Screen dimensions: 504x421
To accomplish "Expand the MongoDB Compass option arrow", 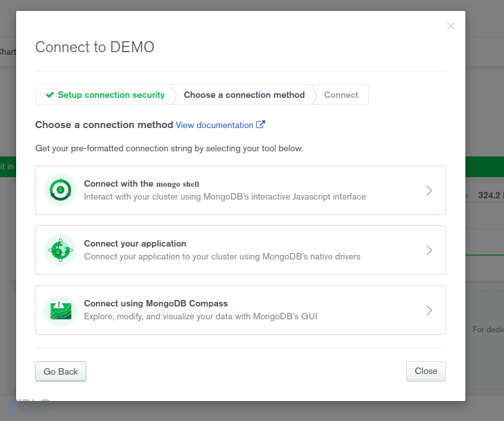I will (429, 310).
